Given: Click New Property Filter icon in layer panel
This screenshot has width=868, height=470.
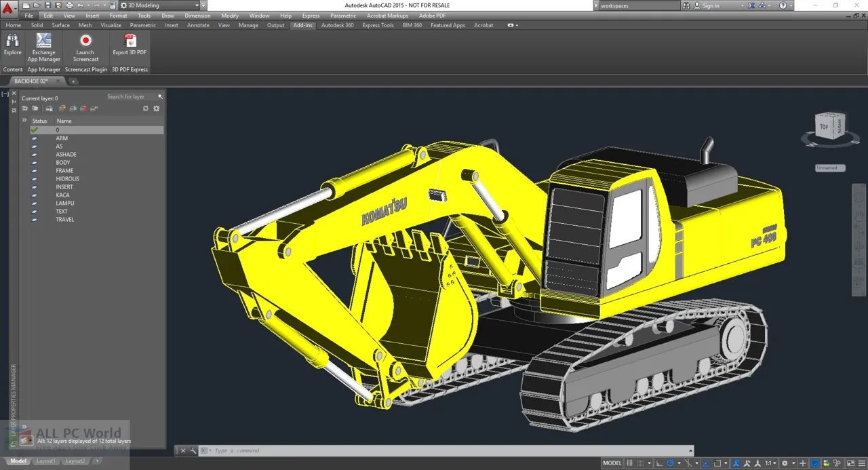Looking at the screenshot, I should [x=24, y=108].
